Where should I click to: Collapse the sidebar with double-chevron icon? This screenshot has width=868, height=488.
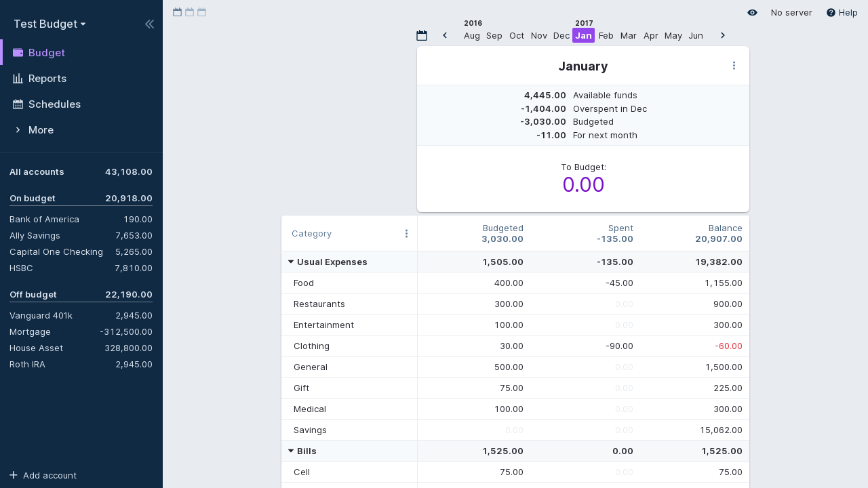pyautogui.click(x=149, y=24)
